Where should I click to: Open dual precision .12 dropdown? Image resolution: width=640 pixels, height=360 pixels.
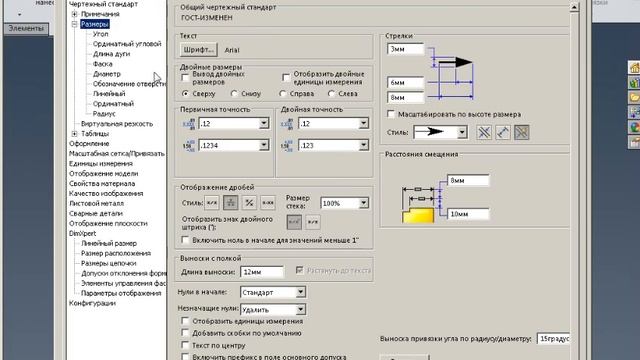point(363,123)
